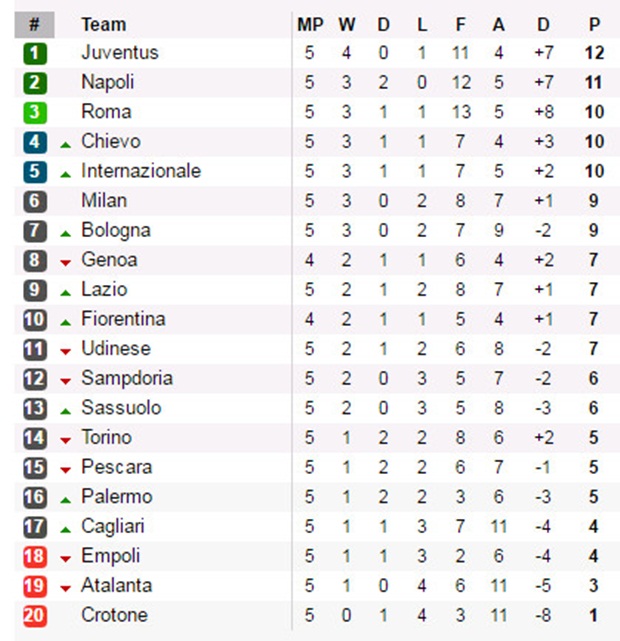The width and height of the screenshot is (620, 641).
Task: Sort table by the # column header
Action: (34, 25)
